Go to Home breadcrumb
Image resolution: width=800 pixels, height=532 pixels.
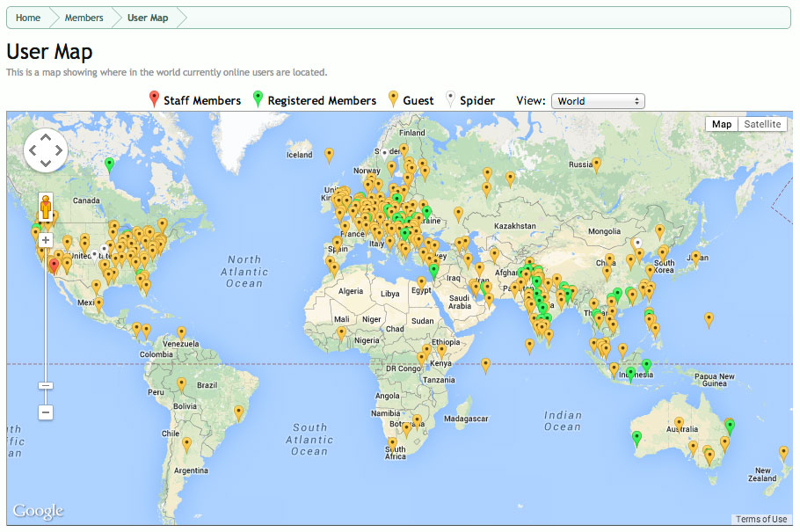point(28,18)
